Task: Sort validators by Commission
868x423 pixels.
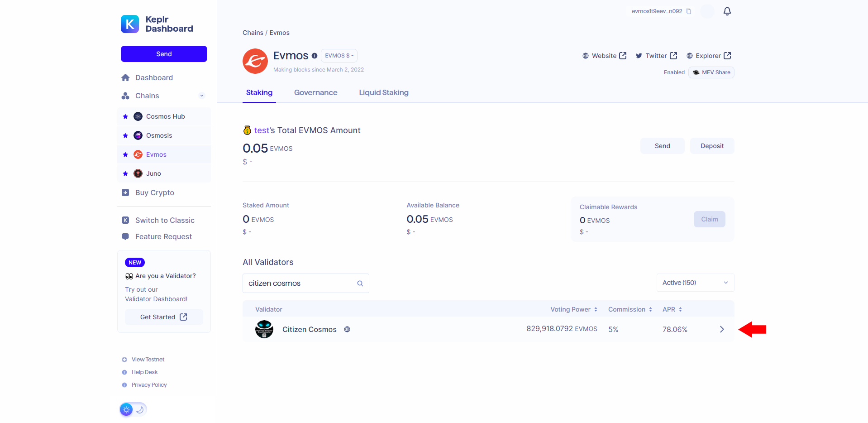Action: pos(630,309)
